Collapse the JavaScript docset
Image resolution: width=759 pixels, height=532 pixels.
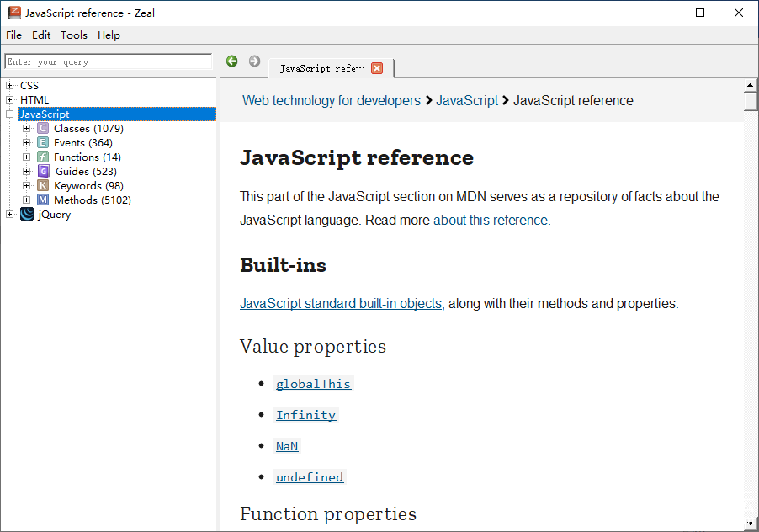pos(9,114)
